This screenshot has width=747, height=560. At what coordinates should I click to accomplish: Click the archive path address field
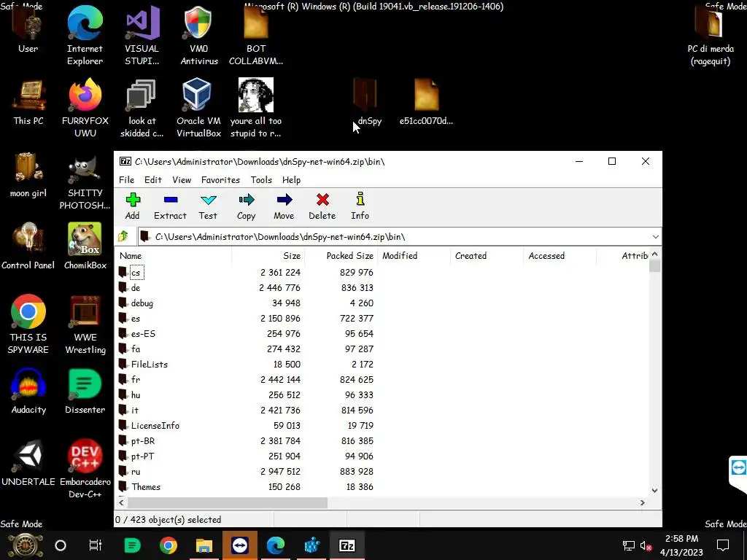[395, 237]
